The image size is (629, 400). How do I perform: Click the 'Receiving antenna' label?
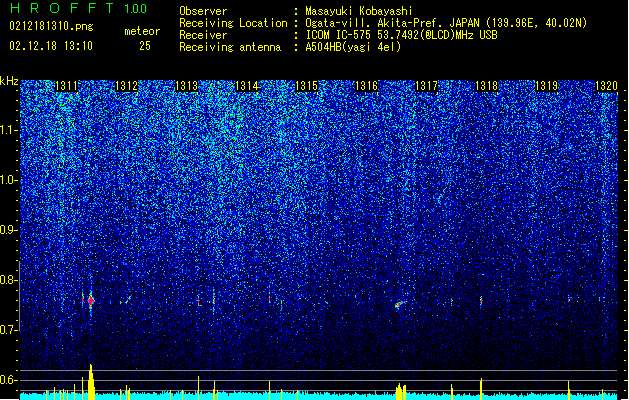tap(230, 47)
